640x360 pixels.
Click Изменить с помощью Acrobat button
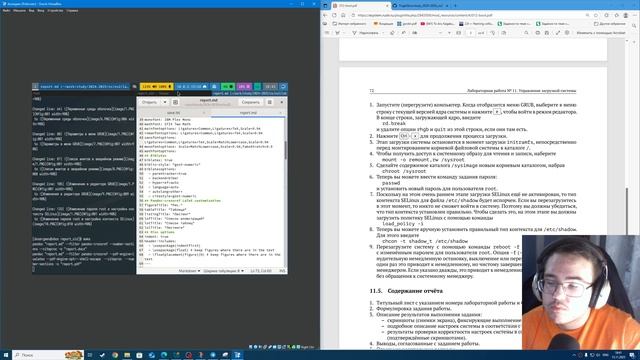601,33
